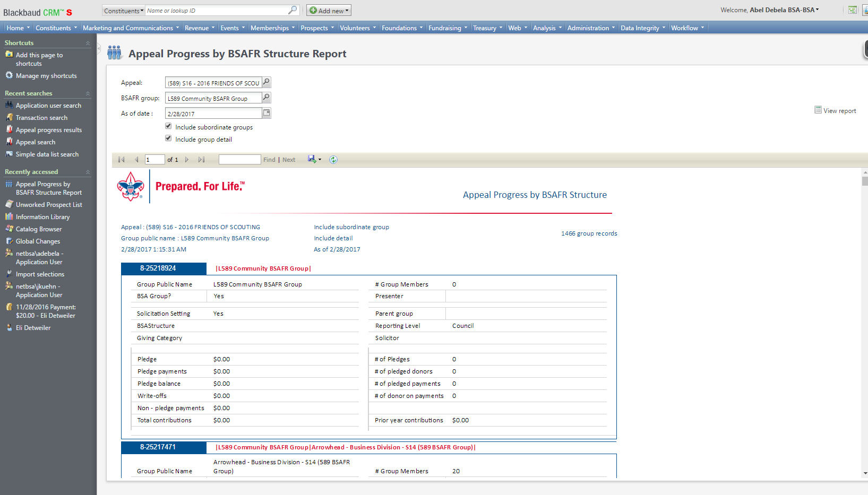The image size is (868, 495).
Task: Click the Unworked Prospect List icon
Action: [x=9, y=204]
